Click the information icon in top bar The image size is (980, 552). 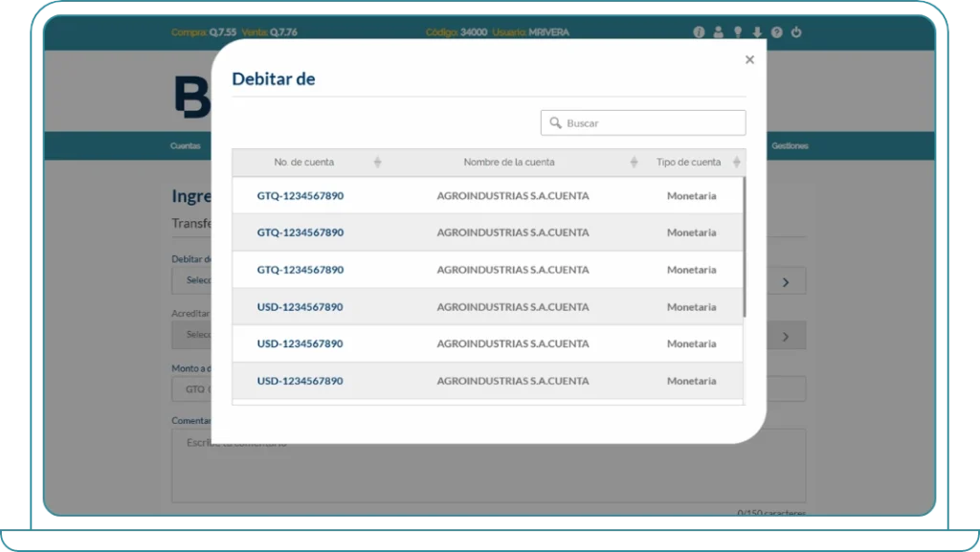pos(699,33)
